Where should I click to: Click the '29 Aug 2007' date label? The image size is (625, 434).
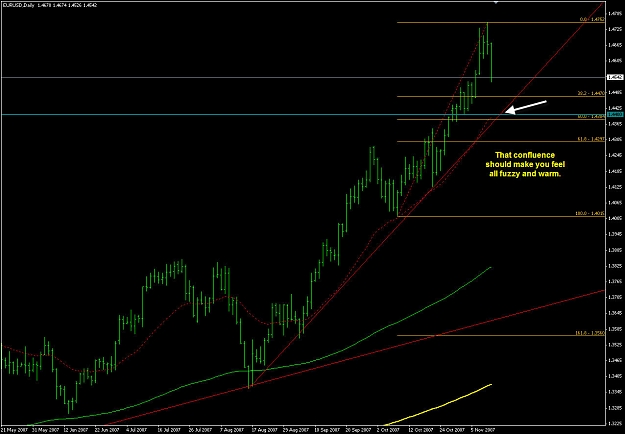[x=294, y=430]
